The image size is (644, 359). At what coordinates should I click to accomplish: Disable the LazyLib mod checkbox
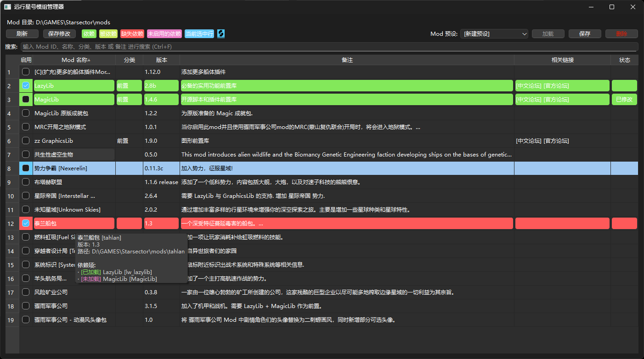[x=26, y=85]
